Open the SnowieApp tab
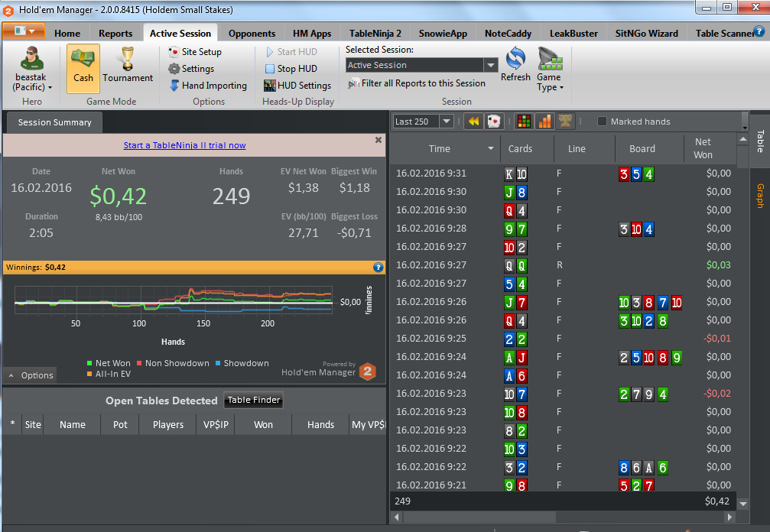This screenshot has height=532, width=770. pyautogui.click(x=443, y=34)
